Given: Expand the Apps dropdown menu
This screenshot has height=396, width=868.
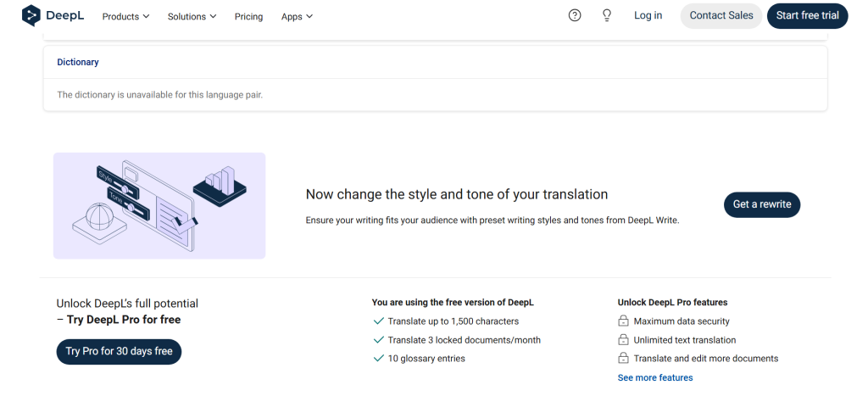Looking at the screenshot, I should pyautogui.click(x=297, y=17).
